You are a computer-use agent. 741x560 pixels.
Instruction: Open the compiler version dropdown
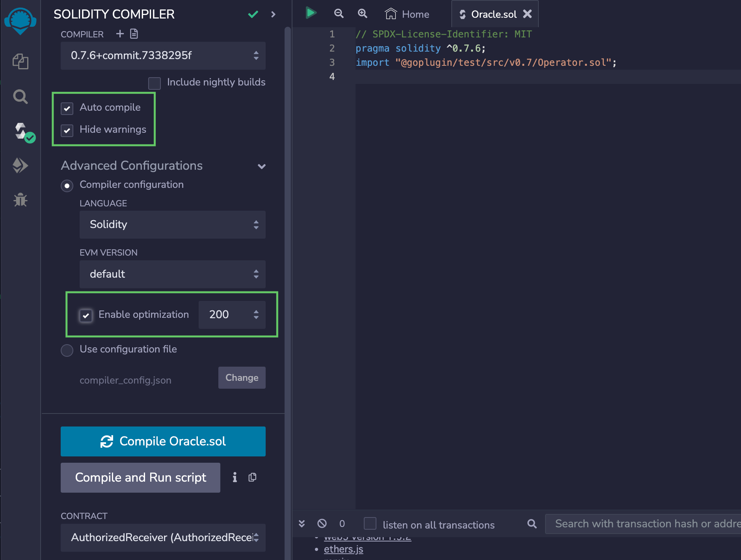coord(163,56)
